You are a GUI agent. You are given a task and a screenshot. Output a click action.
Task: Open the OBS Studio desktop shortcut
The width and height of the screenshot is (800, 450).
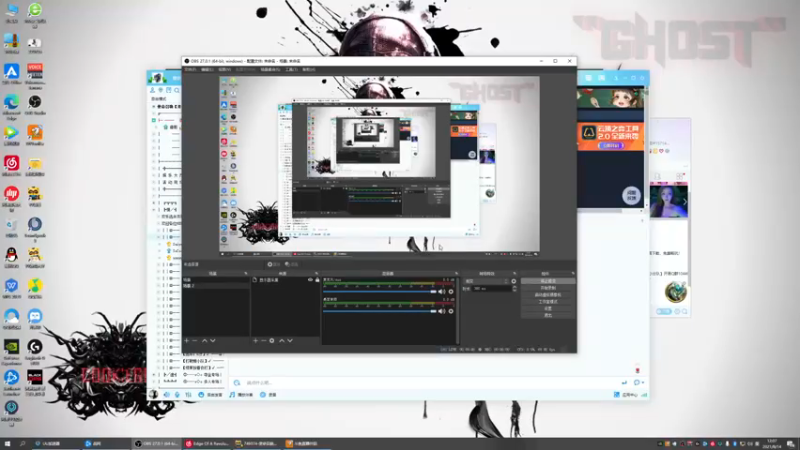click(35, 105)
